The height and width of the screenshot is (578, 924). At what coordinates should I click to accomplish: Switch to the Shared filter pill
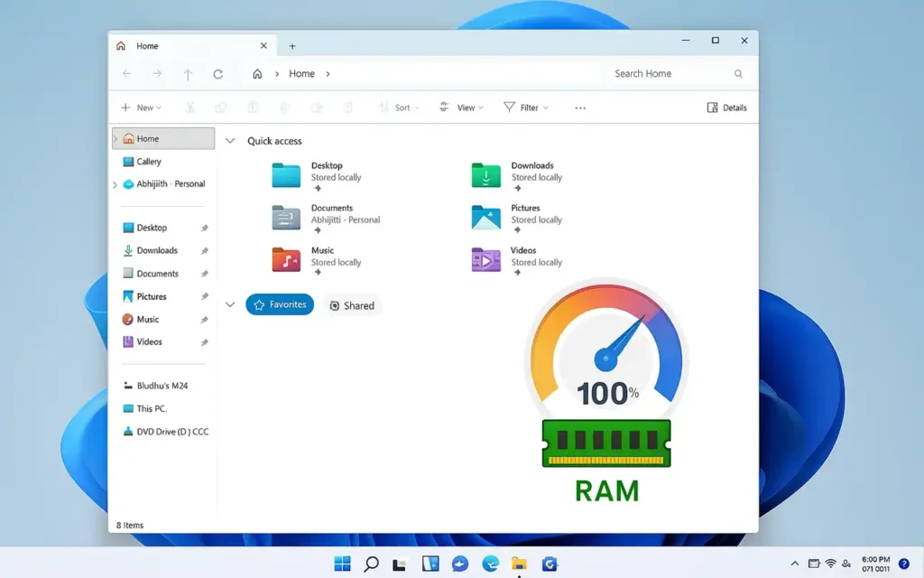[352, 304]
